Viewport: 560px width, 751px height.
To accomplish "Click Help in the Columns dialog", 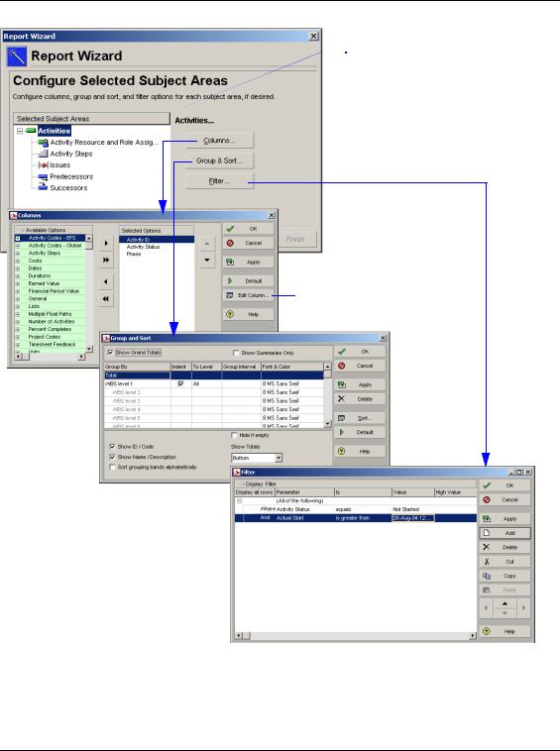I will click(x=248, y=314).
